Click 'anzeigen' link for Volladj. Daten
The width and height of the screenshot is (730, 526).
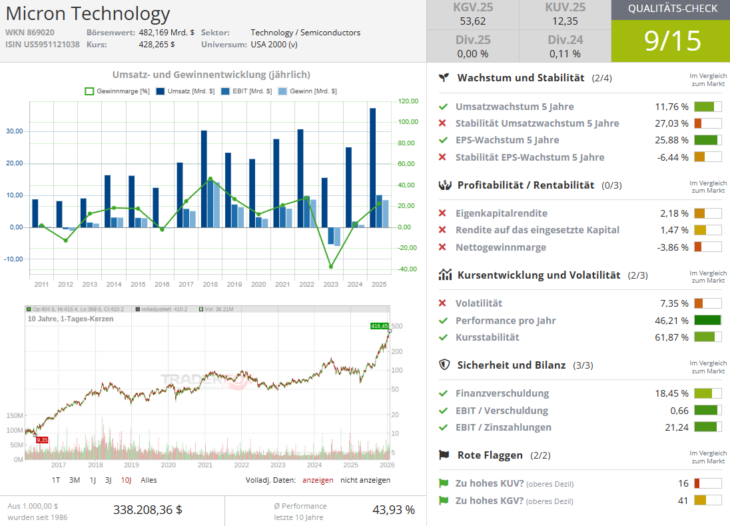click(317, 480)
